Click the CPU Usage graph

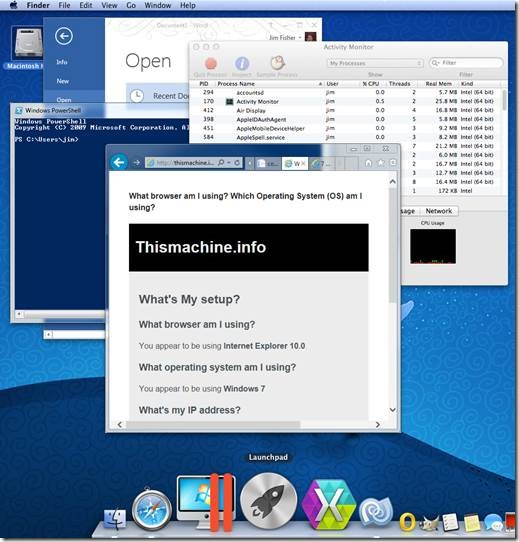click(433, 246)
